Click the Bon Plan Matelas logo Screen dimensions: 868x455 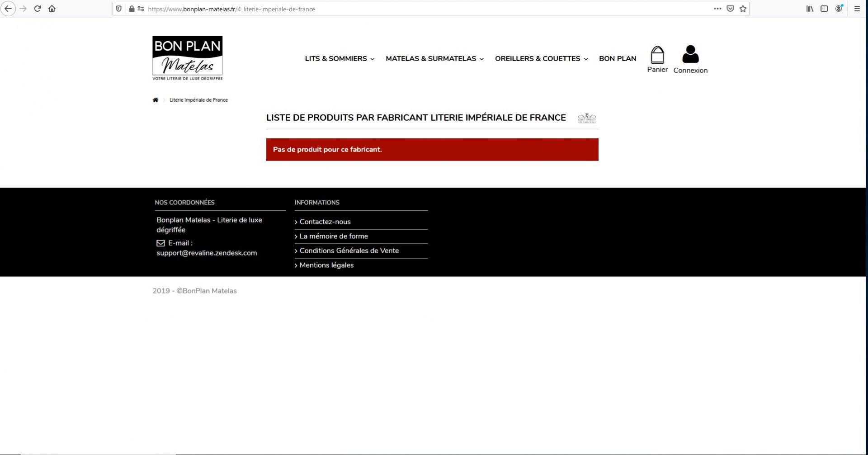coord(188,58)
